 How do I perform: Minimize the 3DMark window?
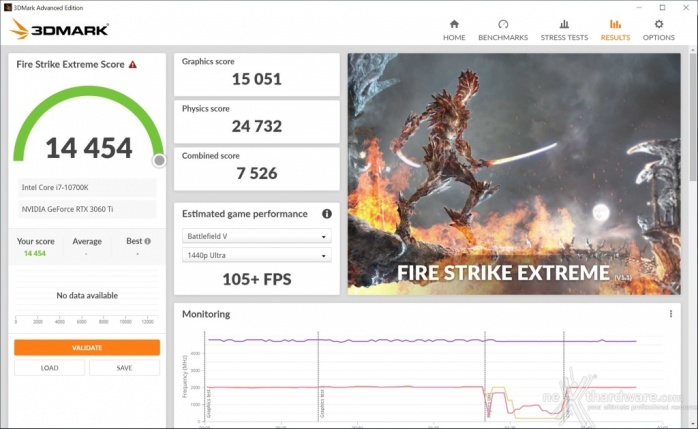tap(639, 8)
